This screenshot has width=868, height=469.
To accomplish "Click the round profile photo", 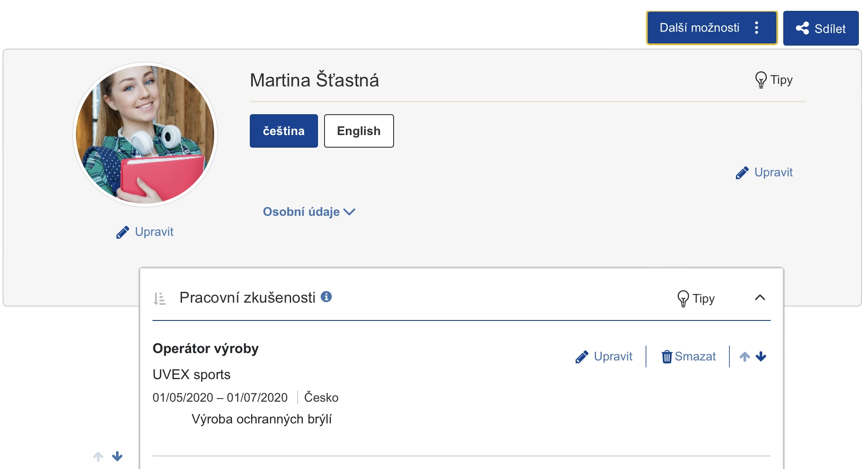I will pos(145,135).
